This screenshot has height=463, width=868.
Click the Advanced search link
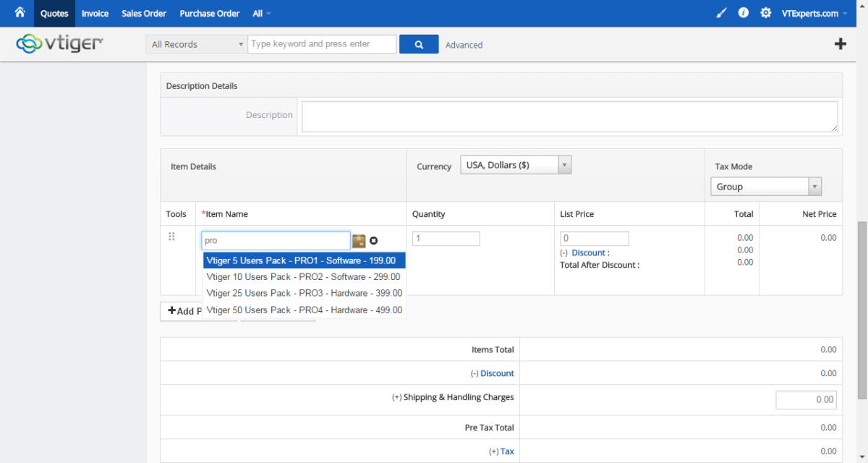(464, 45)
